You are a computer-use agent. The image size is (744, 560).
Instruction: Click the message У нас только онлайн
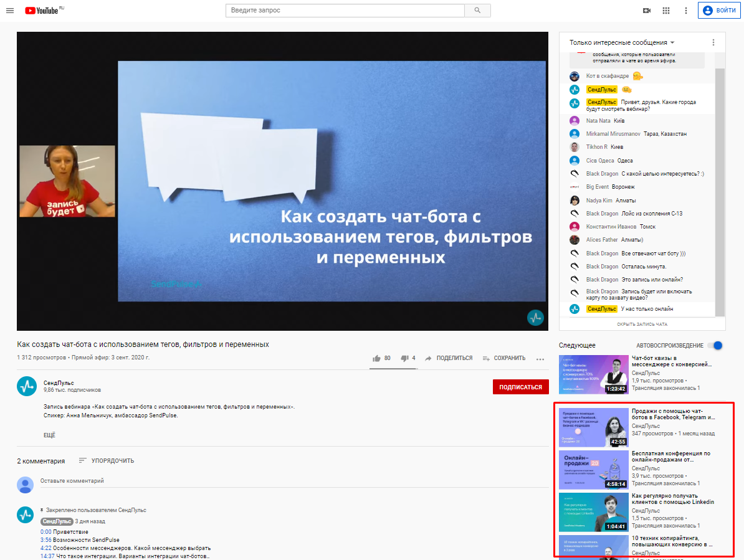pos(647,309)
